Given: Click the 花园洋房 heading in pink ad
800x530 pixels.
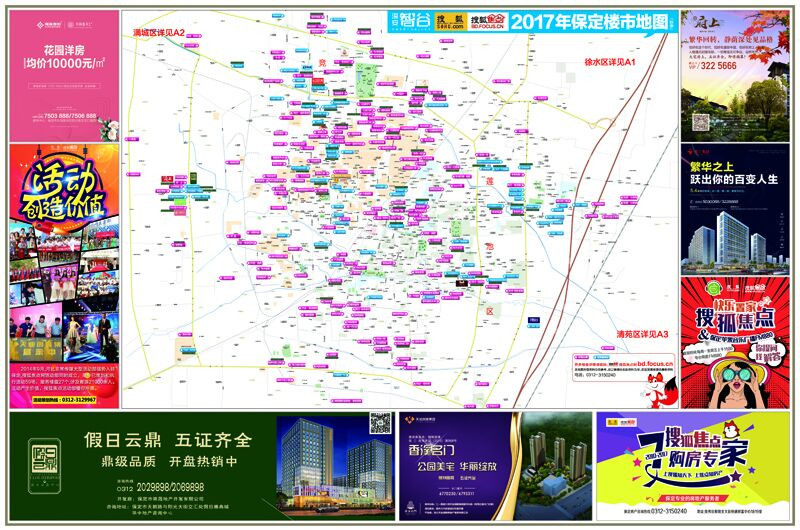Looking at the screenshot, I should [64, 51].
